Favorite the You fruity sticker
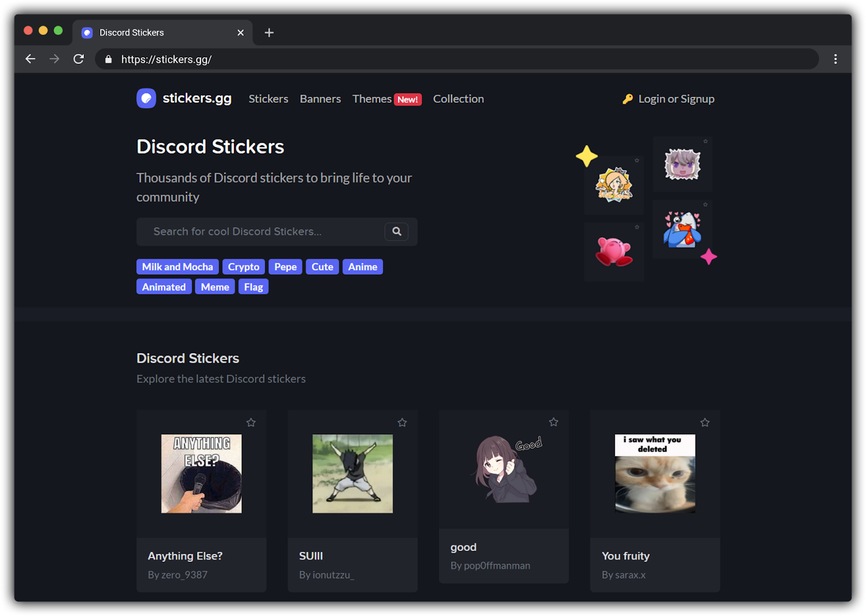The height and width of the screenshot is (616, 866). (x=705, y=422)
